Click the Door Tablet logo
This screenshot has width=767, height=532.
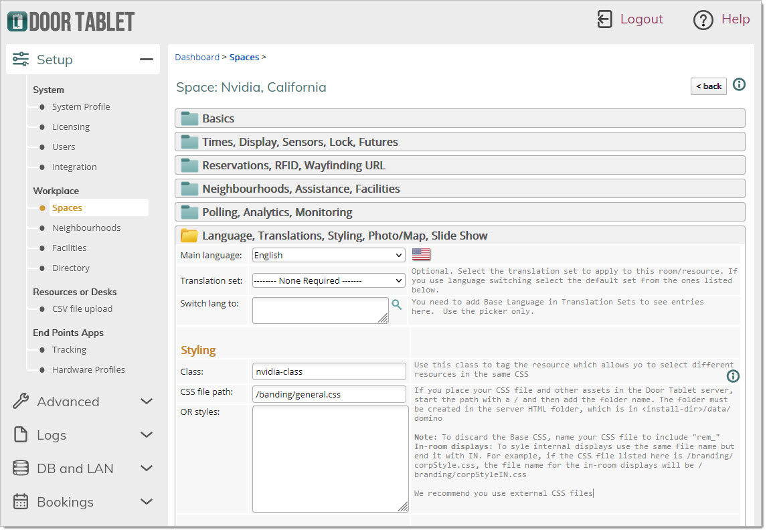71,21
